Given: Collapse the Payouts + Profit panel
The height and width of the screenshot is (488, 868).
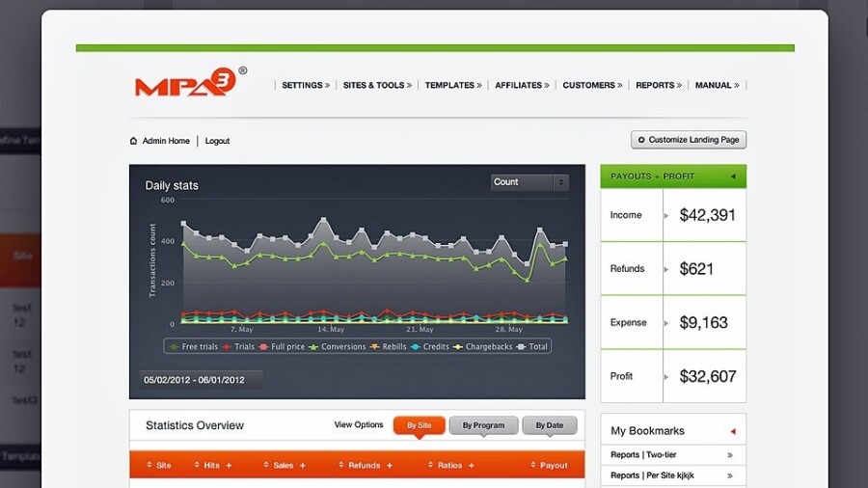Looking at the screenshot, I should pos(732,176).
